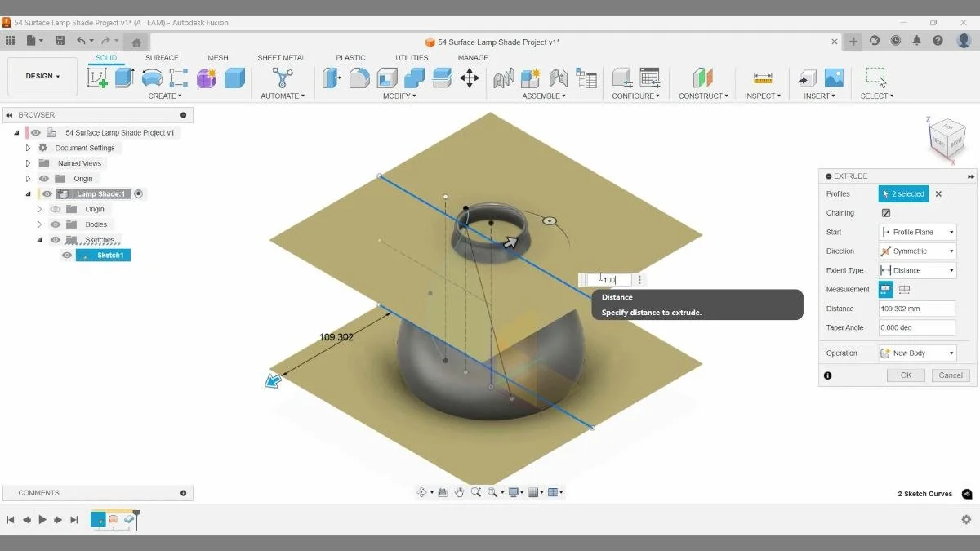Hide the Lamp Shade:1 component visibility
980x551 pixels.
(x=47, y=193)
